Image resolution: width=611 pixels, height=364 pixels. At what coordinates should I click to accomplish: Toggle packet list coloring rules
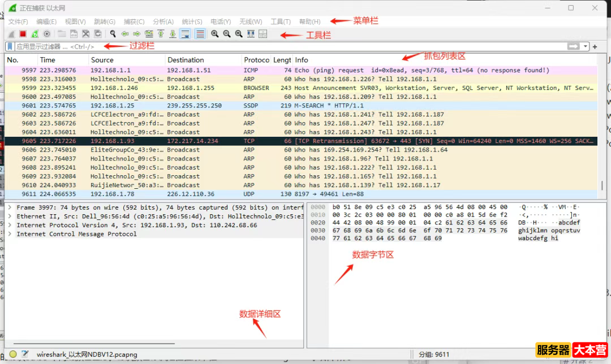pos(200,34)
